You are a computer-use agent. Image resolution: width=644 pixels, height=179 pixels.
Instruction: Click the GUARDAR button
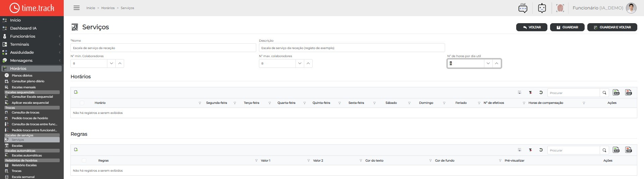567,27
